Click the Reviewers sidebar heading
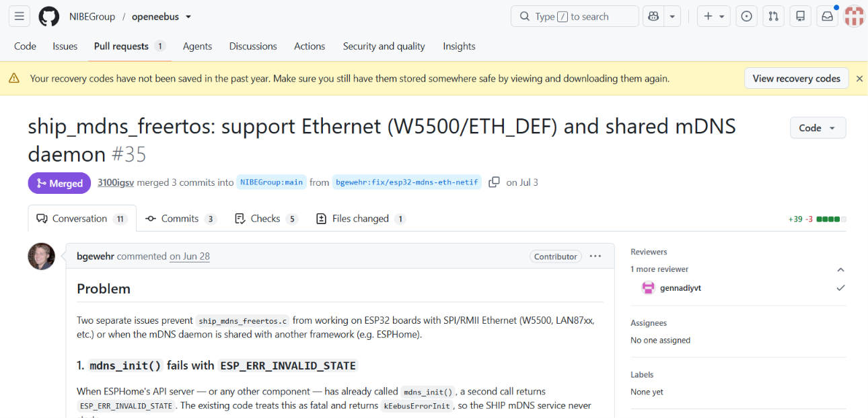The width and height of the screenshot is (868, 418). (649, 252)
